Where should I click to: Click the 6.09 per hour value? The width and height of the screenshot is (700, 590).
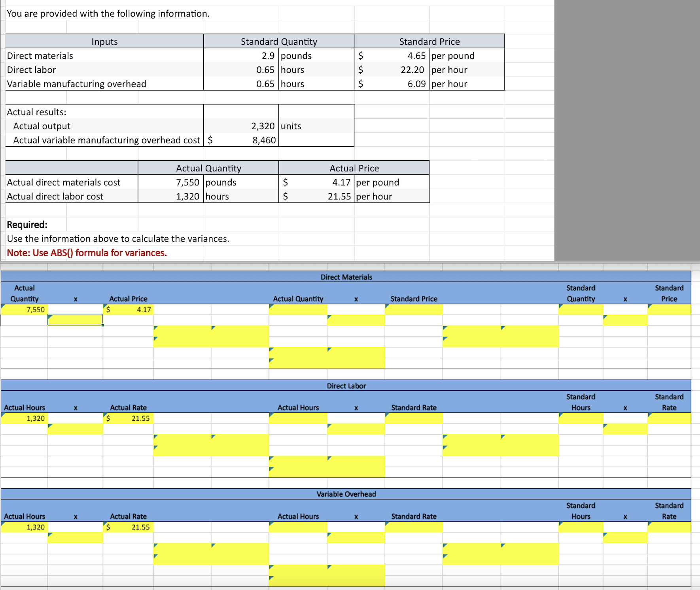tap(416, 84)
